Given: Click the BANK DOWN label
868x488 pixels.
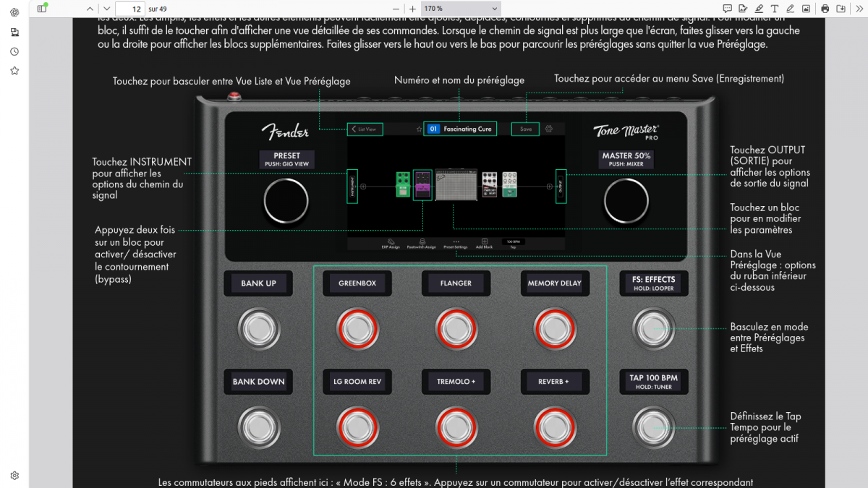Looking at the screenshot, I should point(258,382).
